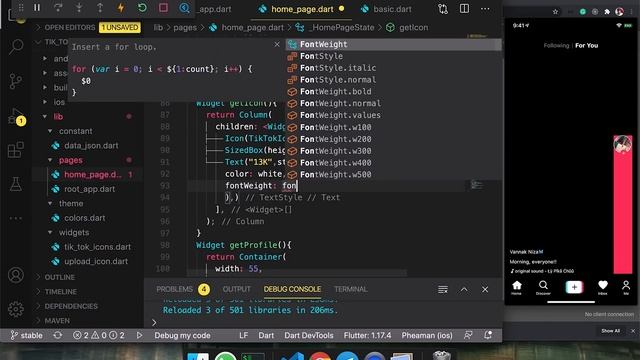Viewport: 640px width, 360px height.
Task: Pause the debug session
Action: click(37, 8)
